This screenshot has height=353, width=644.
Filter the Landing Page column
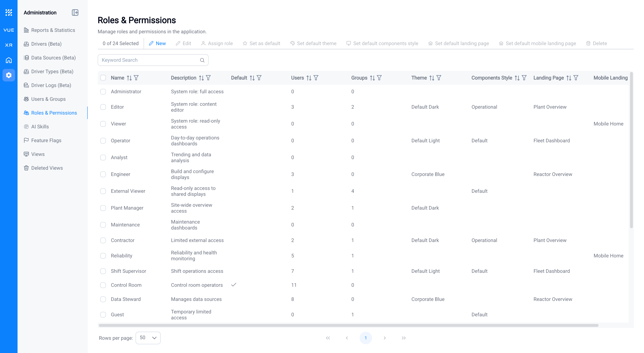576,78
